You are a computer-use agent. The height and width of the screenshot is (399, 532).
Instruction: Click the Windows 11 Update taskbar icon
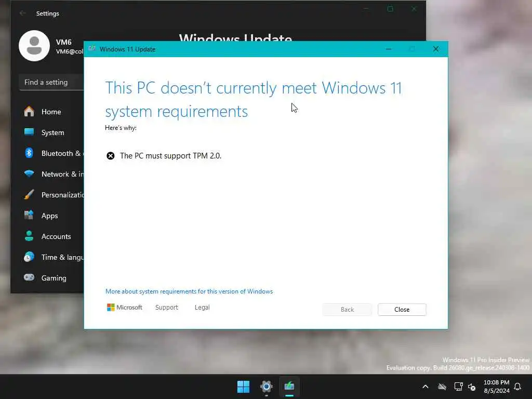pos(289,387)
